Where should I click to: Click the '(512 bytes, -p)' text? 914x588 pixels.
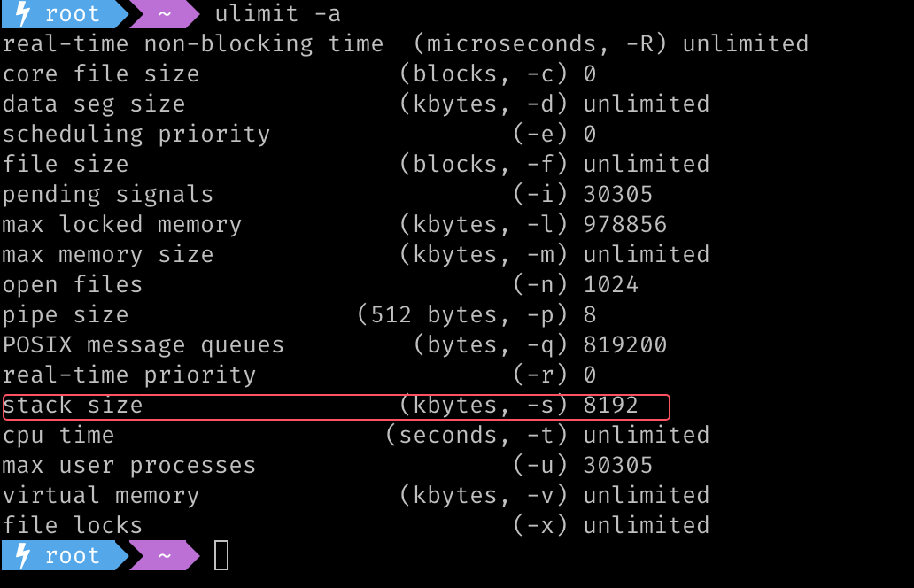[x=461, y=314]
